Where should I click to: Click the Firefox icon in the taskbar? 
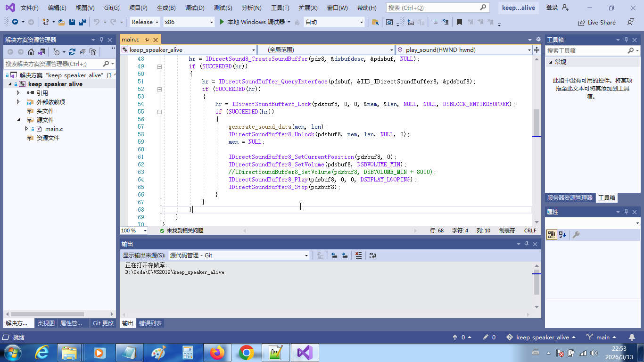click(217, 352)
